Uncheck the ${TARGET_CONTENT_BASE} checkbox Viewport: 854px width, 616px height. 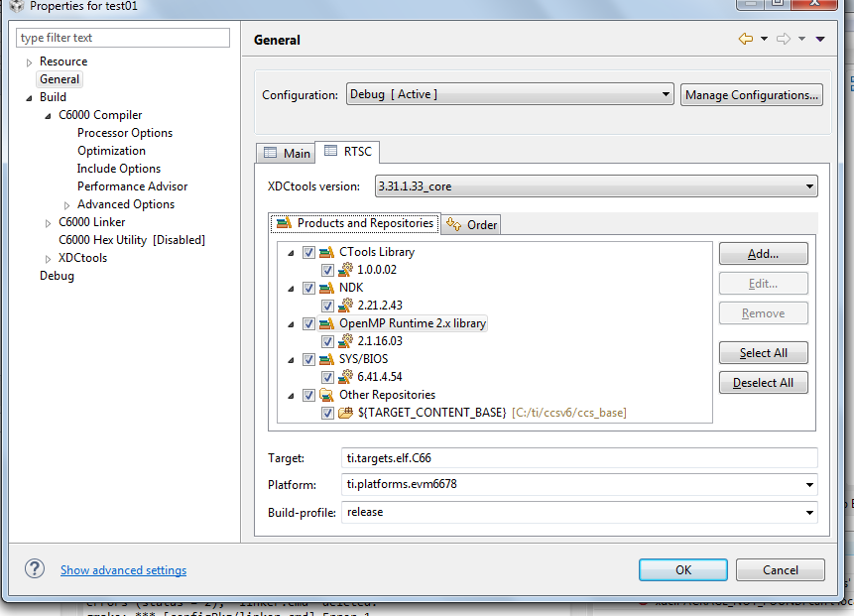pyautogui.click(x=327, y=413)
